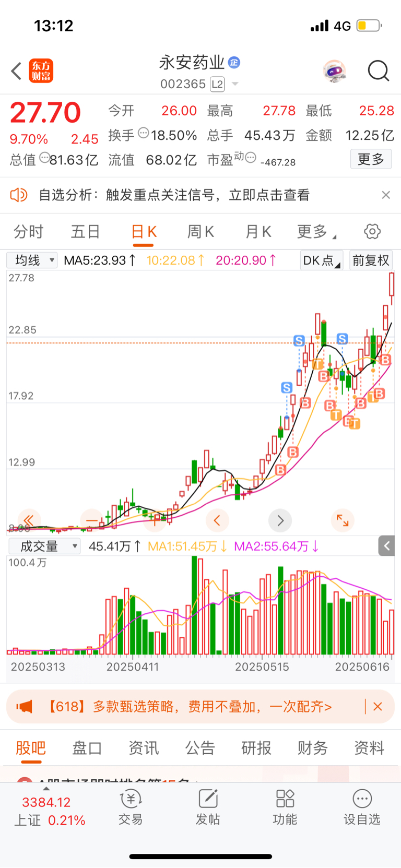Viewport: 401px width, 868px height.
Task: Tap the double-left rewind chart arrow
Action: coord(29,520)
